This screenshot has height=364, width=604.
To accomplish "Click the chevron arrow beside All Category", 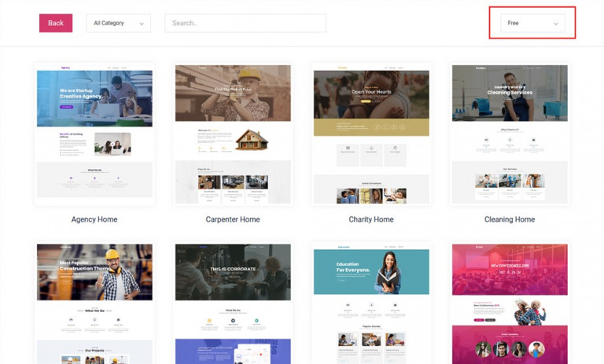I will [x=142, y=24].
